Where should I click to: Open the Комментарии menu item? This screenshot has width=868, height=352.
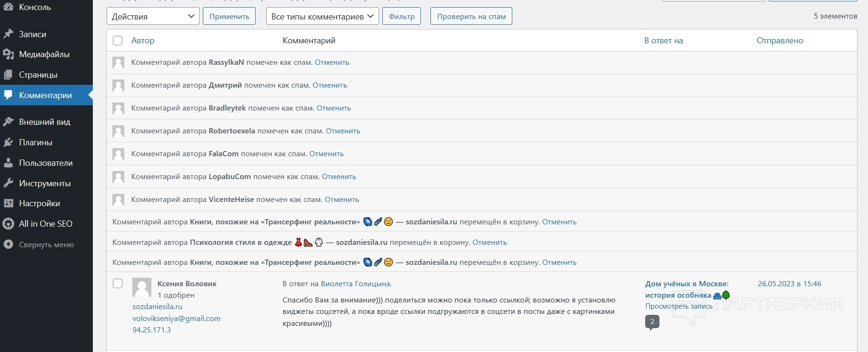(45, 95)
